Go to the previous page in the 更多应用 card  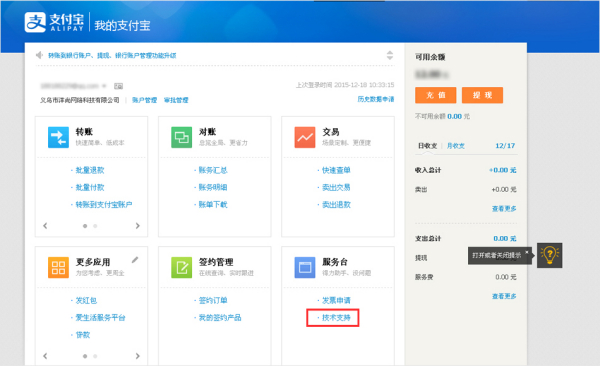coord(45,356)
